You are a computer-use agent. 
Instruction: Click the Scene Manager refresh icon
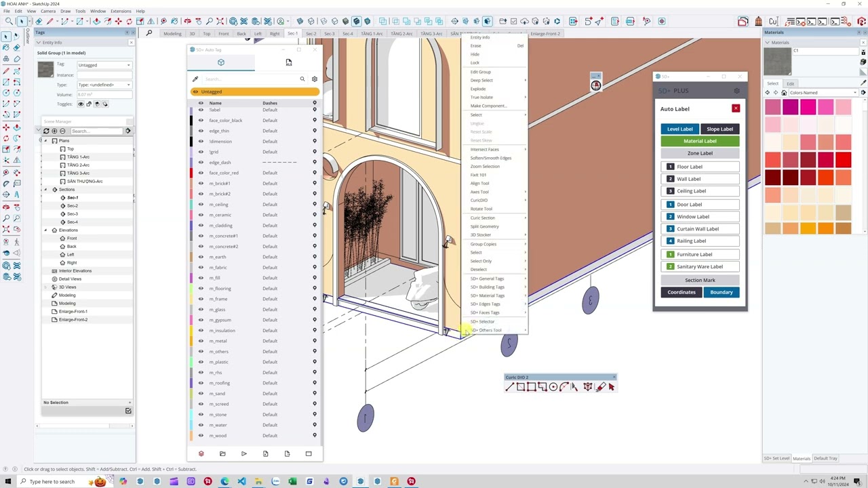tap(46, 131)
